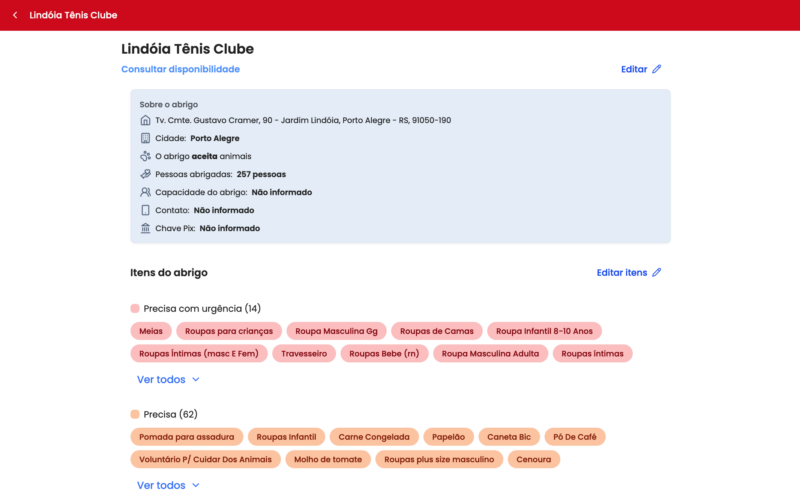Viewport: 800px width, 499px height.
Task: Expand Ver todos under the Precisa list
Action: click(x=168, y=485)
